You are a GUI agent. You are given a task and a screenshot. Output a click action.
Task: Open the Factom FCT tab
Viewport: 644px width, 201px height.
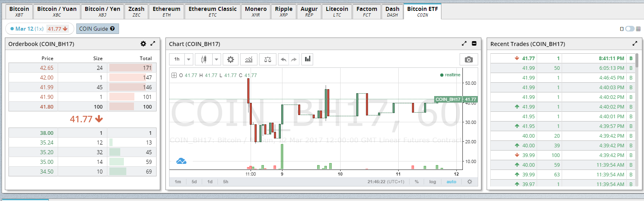point(367,12)
